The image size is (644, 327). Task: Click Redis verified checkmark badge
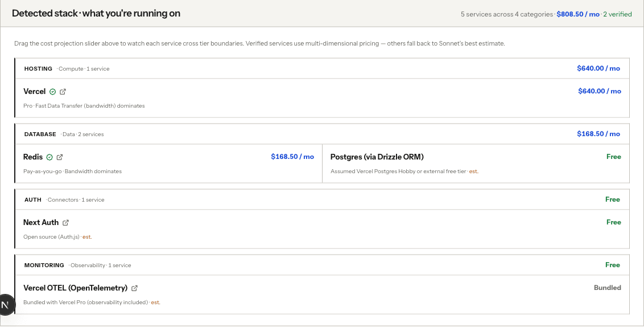pyautogui.click(x=49, y=157)
